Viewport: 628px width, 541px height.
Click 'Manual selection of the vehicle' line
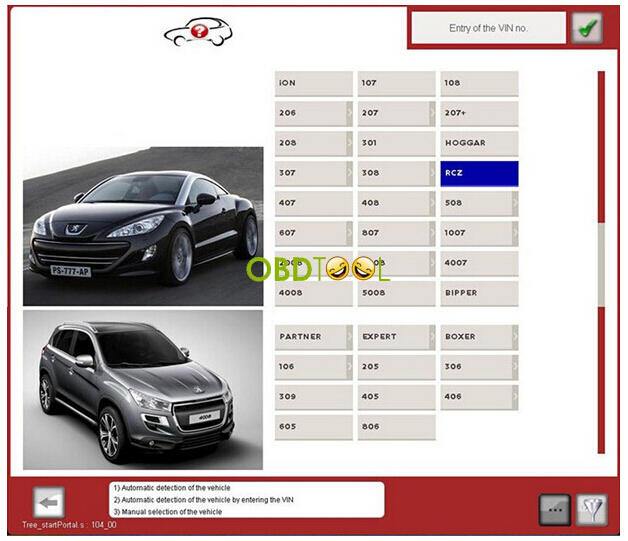pyautogui.click(x=167, y=512)
